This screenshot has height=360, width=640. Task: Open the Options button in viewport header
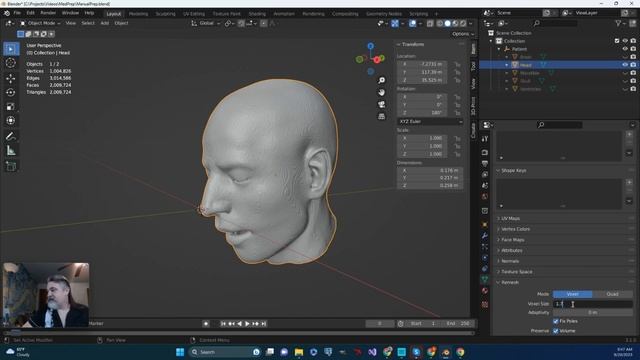click(463, 34)
